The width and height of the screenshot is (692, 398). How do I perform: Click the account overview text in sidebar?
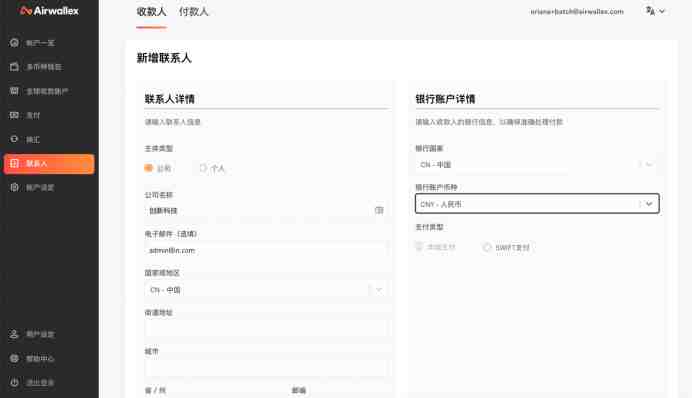(40, 43)
